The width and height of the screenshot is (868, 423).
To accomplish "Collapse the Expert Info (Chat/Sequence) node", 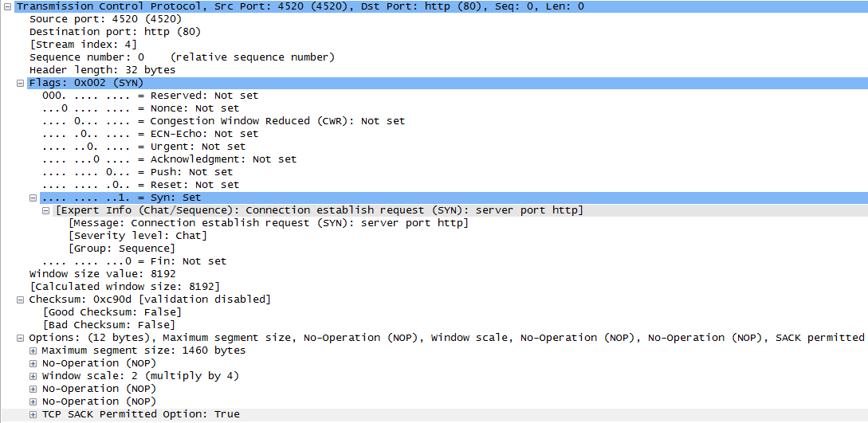I will (x=46, y=210).
